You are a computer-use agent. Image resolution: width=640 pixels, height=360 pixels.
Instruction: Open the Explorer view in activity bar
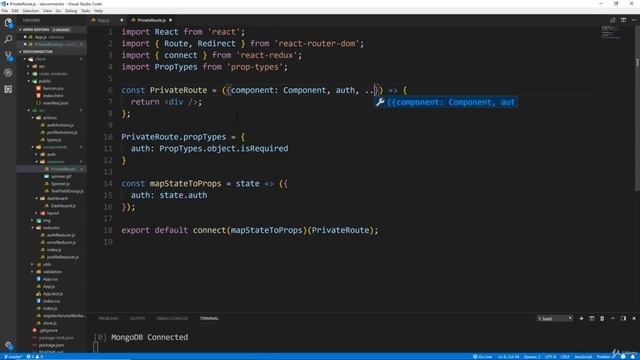tap(8, 23)
